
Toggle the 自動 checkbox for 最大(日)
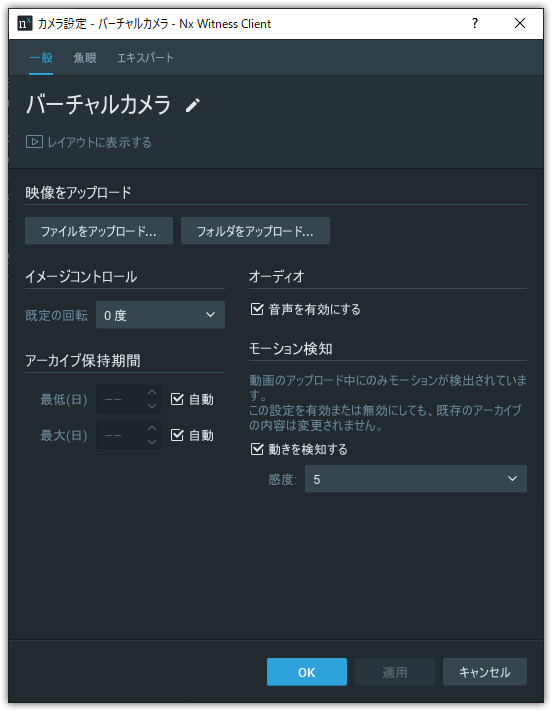[177, 435]
